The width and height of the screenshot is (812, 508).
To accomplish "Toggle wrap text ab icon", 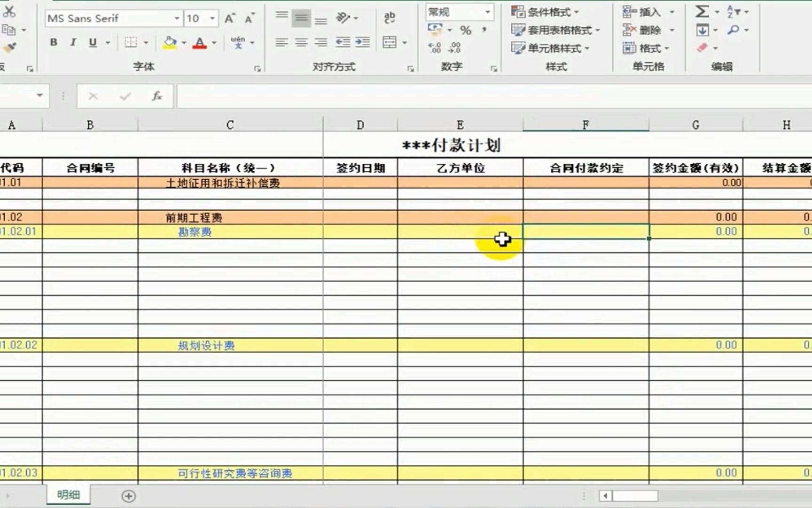I will [389, 18].
